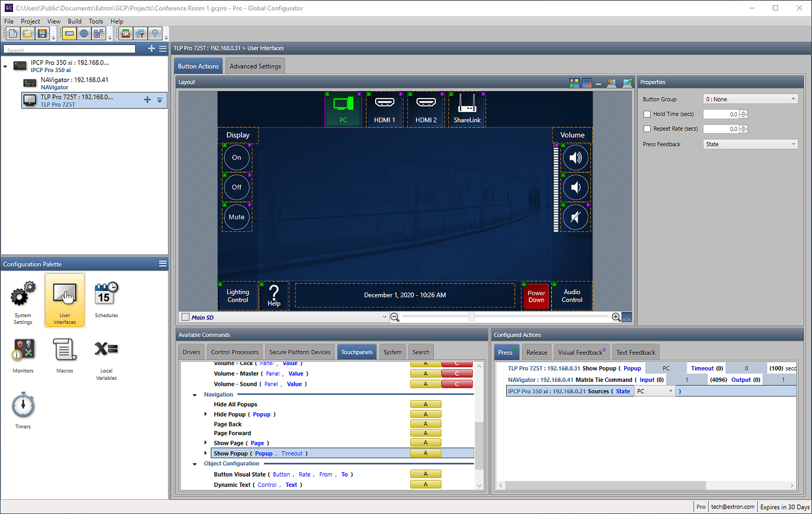Click the gear-with-T toolbar icon
This screenshot has height=514, width=812.
click(x=140, y=34)
